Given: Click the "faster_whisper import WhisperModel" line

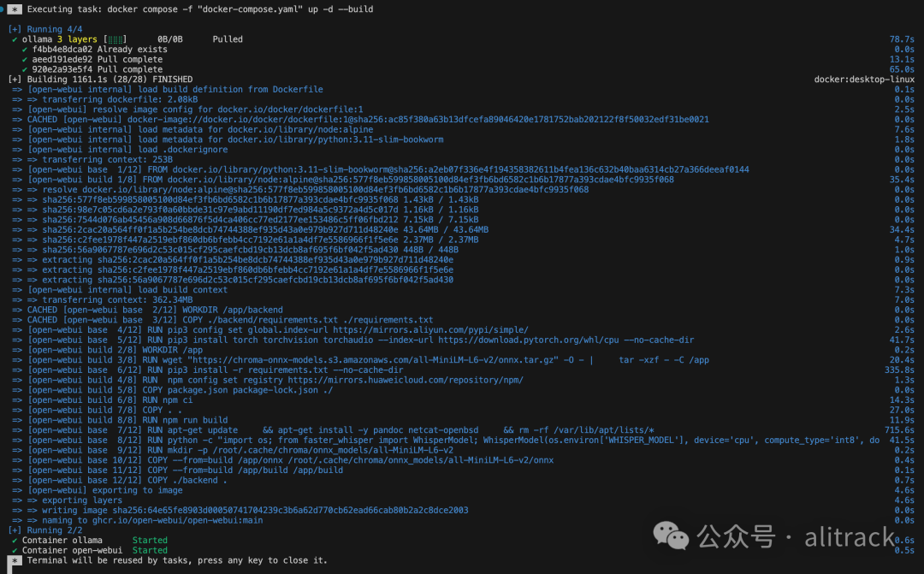Looking at the screenshot, I should point(446,440).
